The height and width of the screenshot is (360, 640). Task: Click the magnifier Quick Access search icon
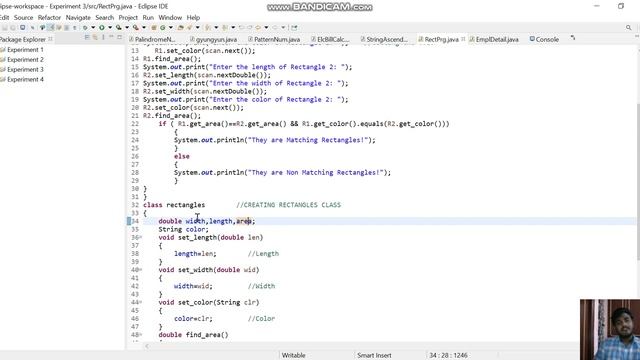coord(629,27)
